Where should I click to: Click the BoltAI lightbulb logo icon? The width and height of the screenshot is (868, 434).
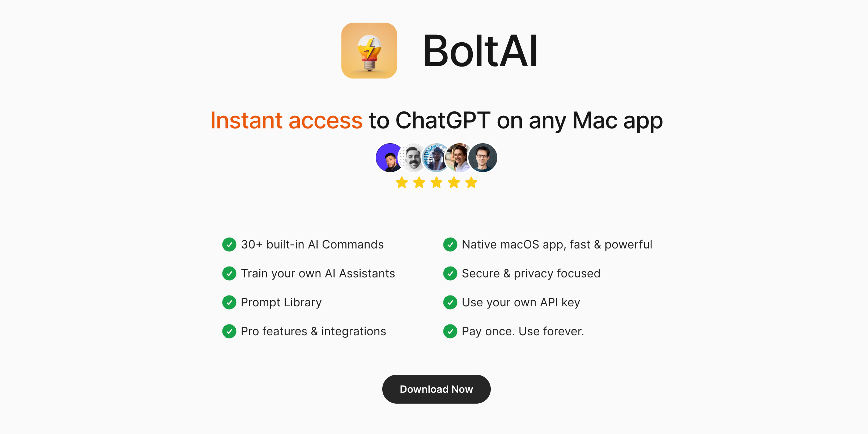pos(369,50)
